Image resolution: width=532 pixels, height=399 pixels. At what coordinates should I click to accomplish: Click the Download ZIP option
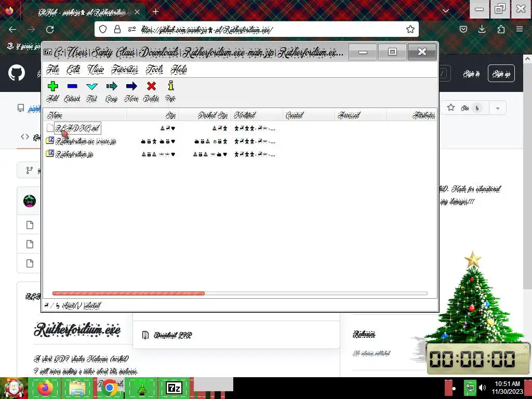(x=172, y=335)
